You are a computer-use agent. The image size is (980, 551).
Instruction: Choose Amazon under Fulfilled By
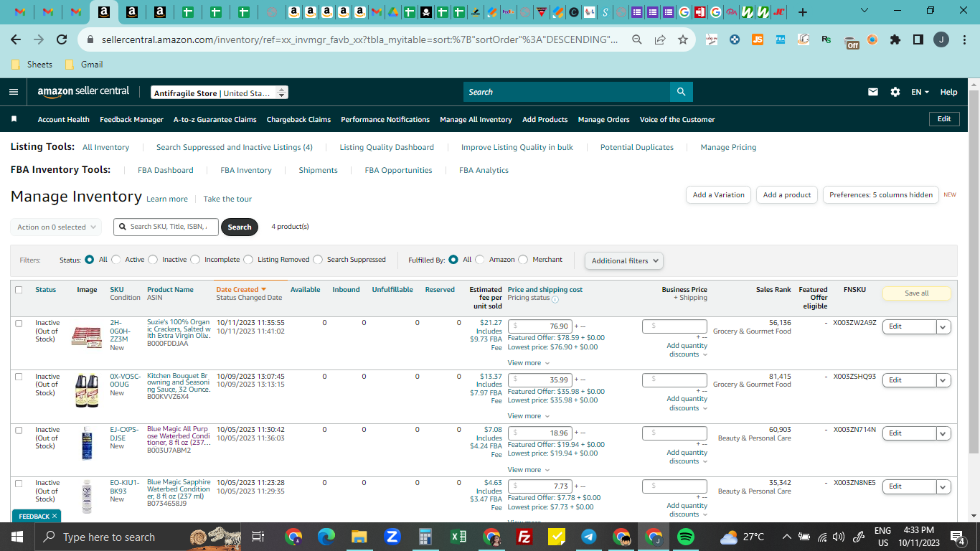point(480,260)
